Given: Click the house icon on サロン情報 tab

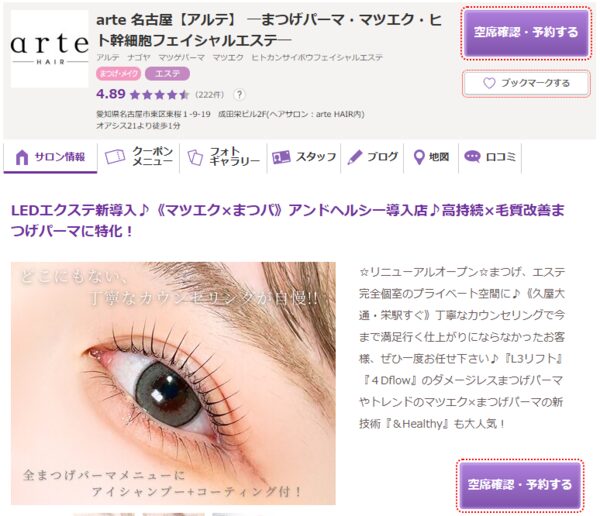Looking at the screenshot, I should (x=22, y=157).
